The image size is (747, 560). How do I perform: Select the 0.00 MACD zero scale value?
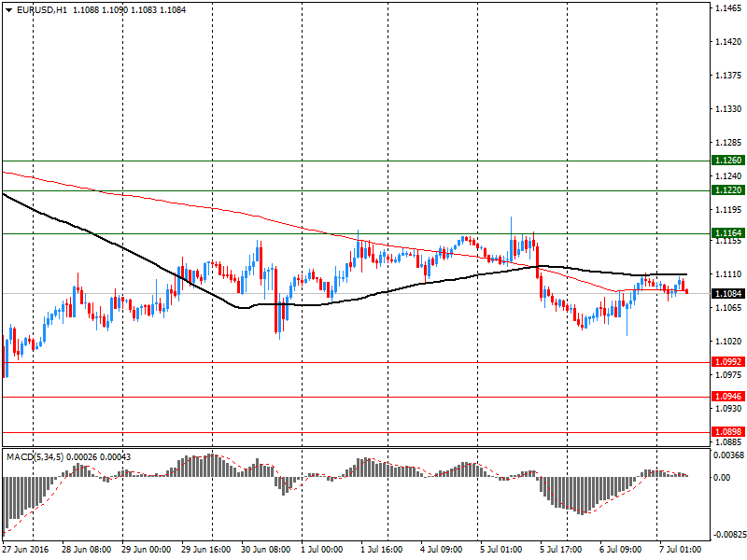click(x=722, y=477)
